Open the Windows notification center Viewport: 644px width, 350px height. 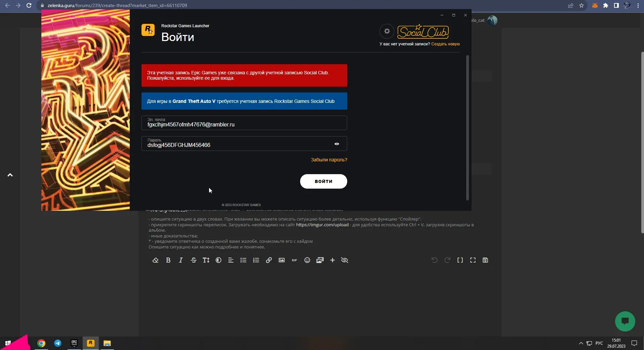click(x=634, y=343)
